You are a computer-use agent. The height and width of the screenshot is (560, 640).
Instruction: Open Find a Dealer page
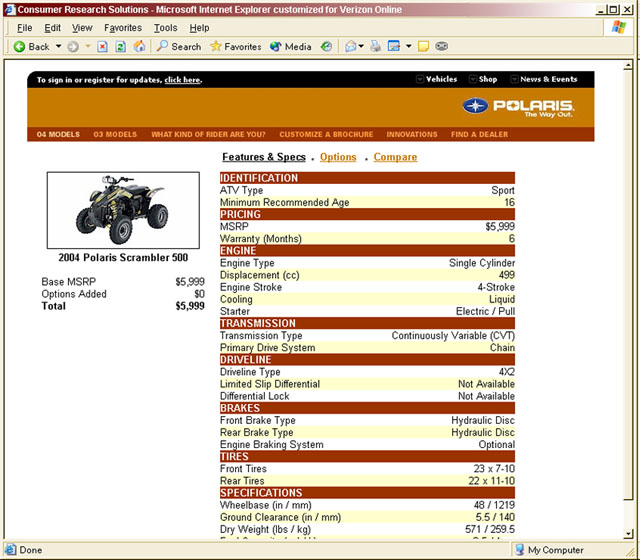pos(480,134)
